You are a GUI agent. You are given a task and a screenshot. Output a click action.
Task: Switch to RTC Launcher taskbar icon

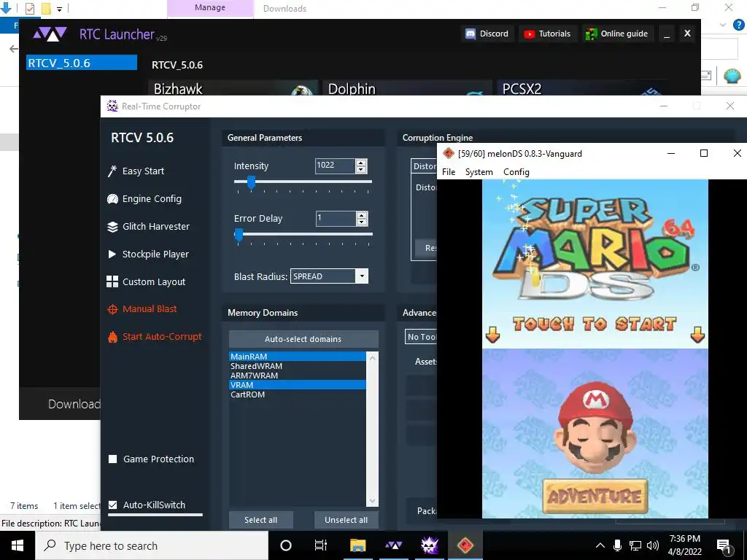click(393, 545)
